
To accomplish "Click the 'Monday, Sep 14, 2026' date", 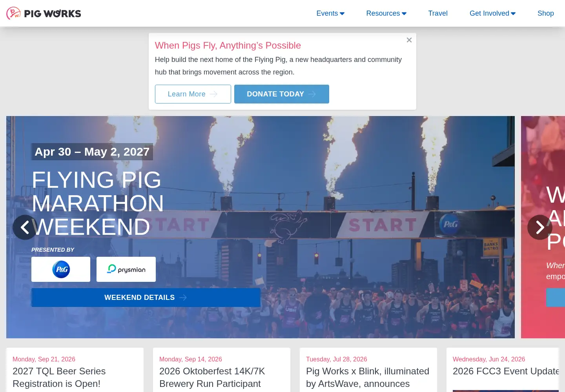I will pyautogui.click(x=191, y=359).
